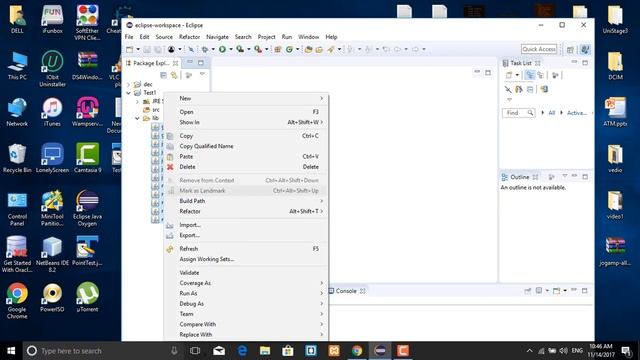Viewport: 640px width, 360px height.
Task: Open Google Chrome from the taskbar
Action: 357,351
